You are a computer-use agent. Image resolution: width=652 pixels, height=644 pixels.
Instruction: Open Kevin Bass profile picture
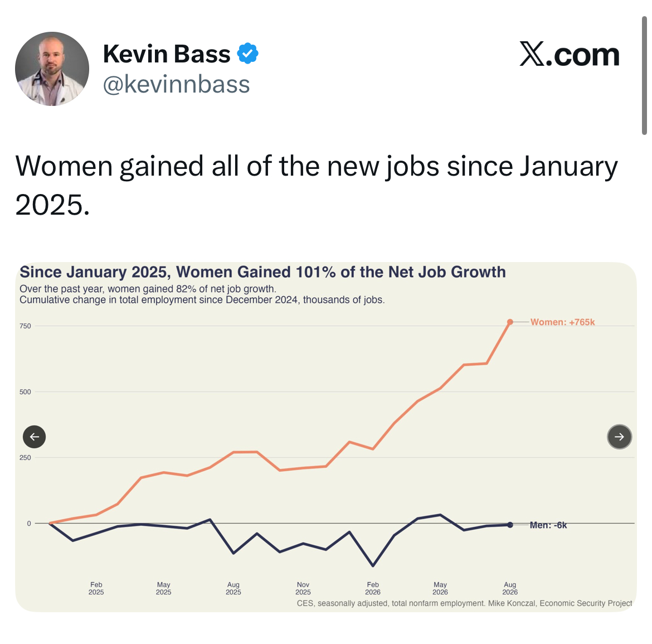[x=52, y=69]
